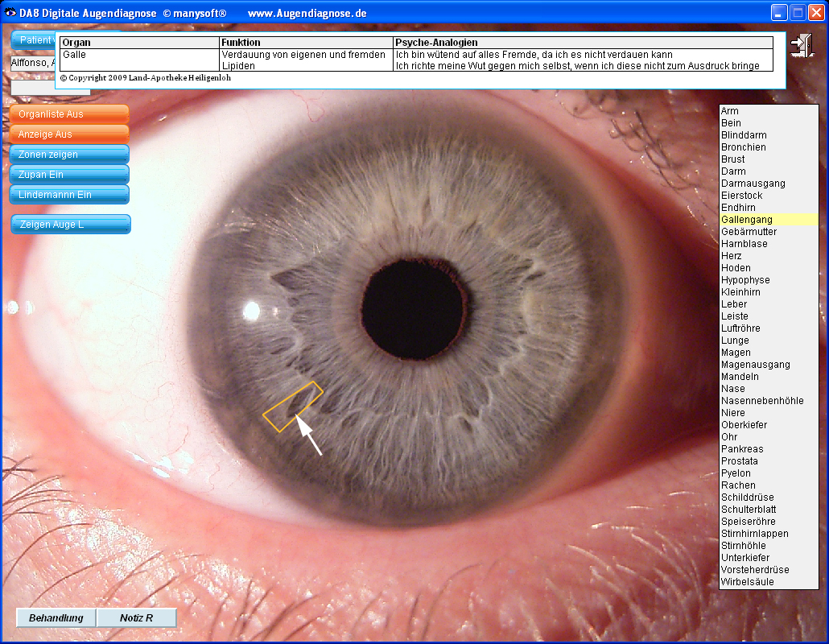Click the orange highlighted iris zone rectangle
Image resolution: width=829 pixels, height=644 pixels.
point(293,407)
